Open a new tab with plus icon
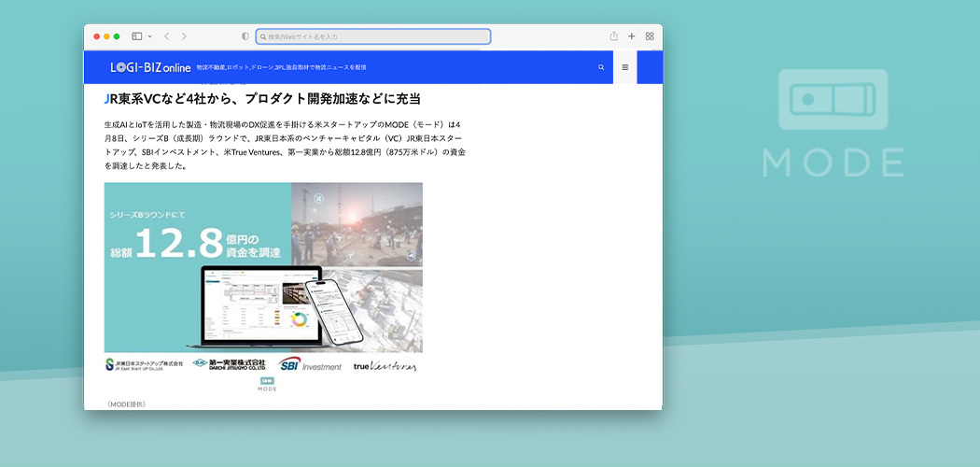Screen dimensions: 980x467 pyautogui.click(x=632, y=36)
